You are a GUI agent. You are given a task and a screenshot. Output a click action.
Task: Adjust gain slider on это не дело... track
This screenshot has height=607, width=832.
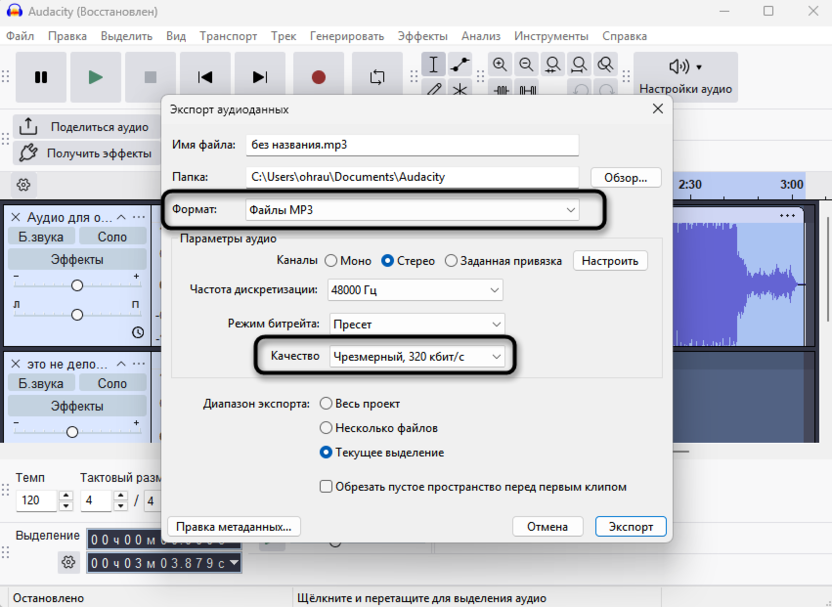coord(72,432)
